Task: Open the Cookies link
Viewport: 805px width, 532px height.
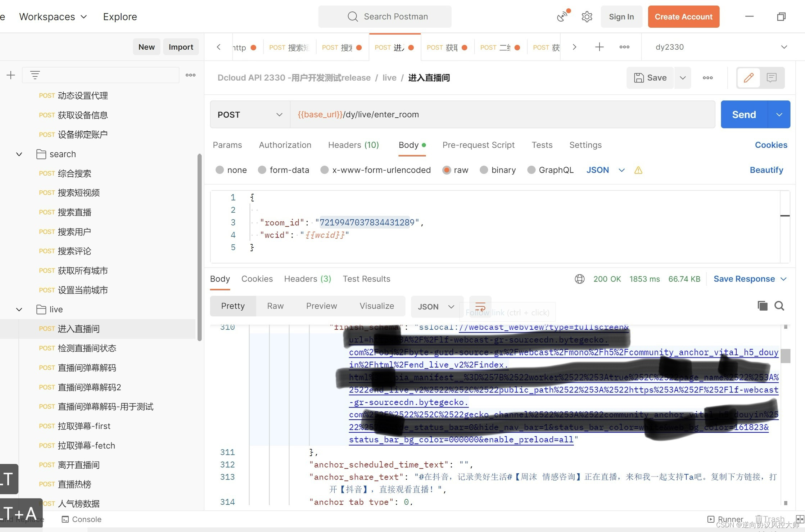Action: coord(771,145)
